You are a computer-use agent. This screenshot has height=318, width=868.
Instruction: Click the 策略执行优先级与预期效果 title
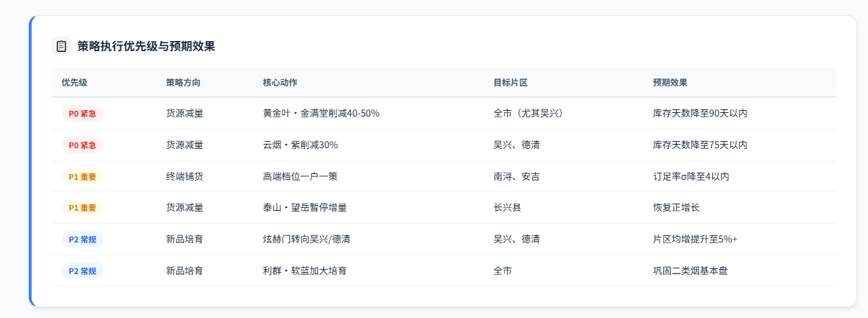pos(147,46)
